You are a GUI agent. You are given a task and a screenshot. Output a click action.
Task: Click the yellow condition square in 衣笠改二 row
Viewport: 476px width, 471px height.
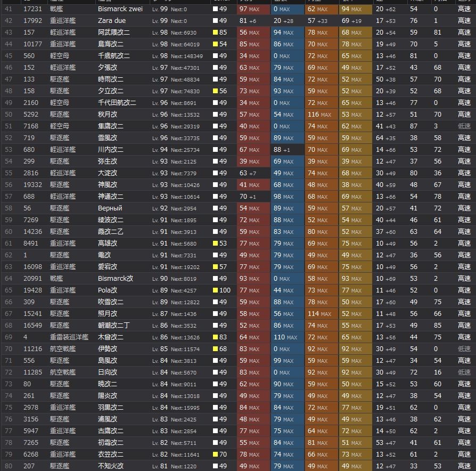215,454
